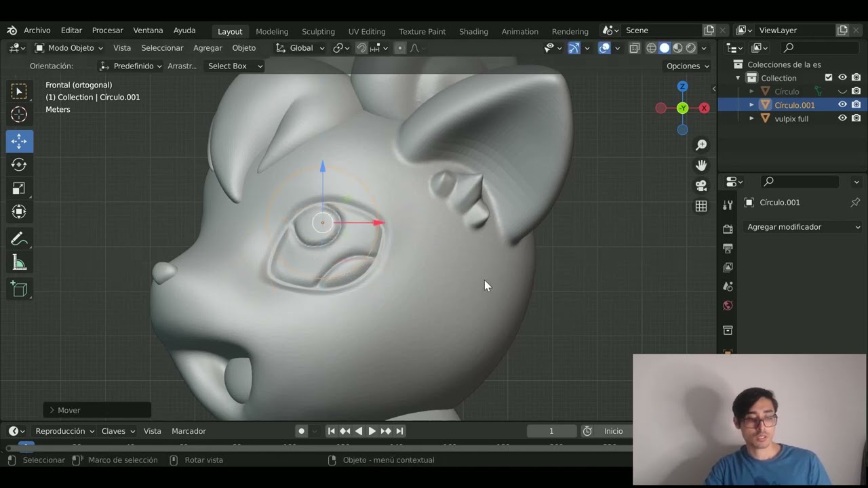Switch to wireframe shading

pos(651,48)
